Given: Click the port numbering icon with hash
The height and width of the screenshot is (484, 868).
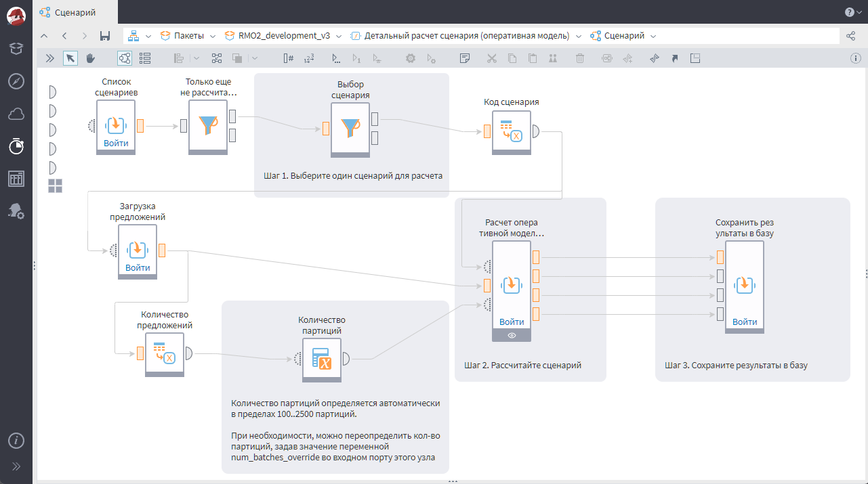Looking at the screenshot, I should pyautogui.click(x=288, y=58).
